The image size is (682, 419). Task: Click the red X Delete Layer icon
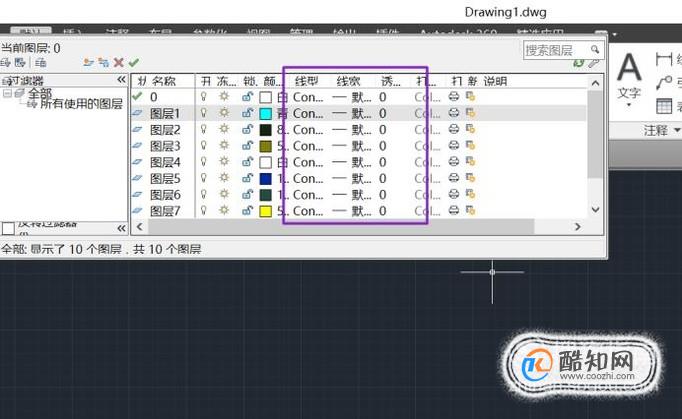(x=118, y=63)
